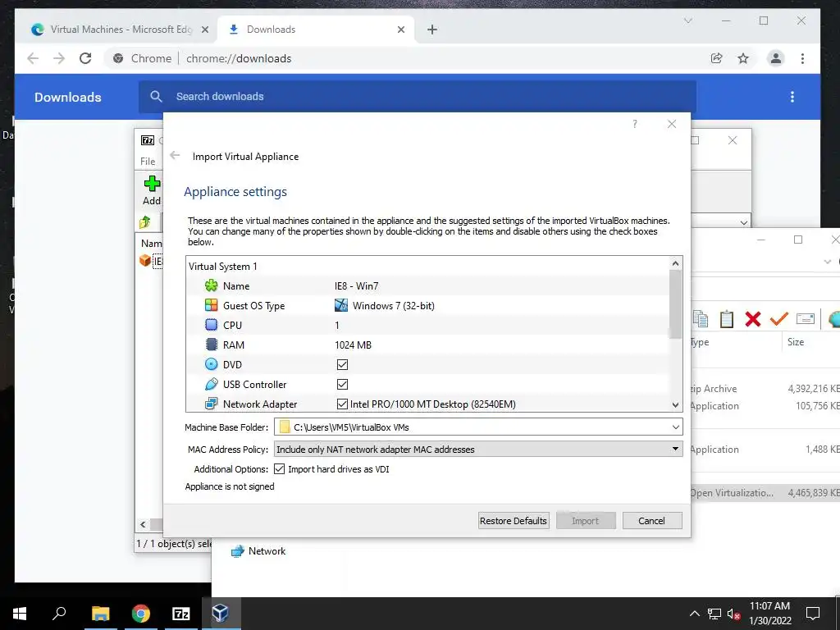Close the Downloads tab
Viewport: 840px width, 630px height.
pos(400,30)
